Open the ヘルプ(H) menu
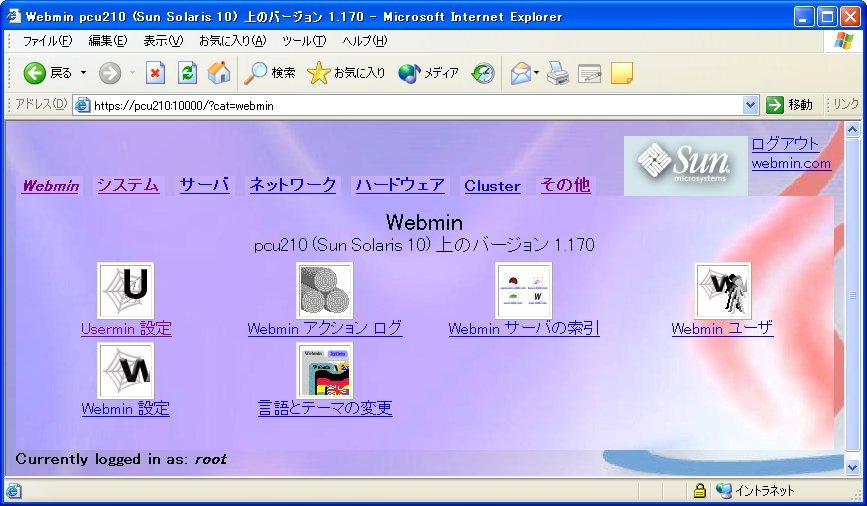The width and height of the screenshot is (867, 506). 364,41
